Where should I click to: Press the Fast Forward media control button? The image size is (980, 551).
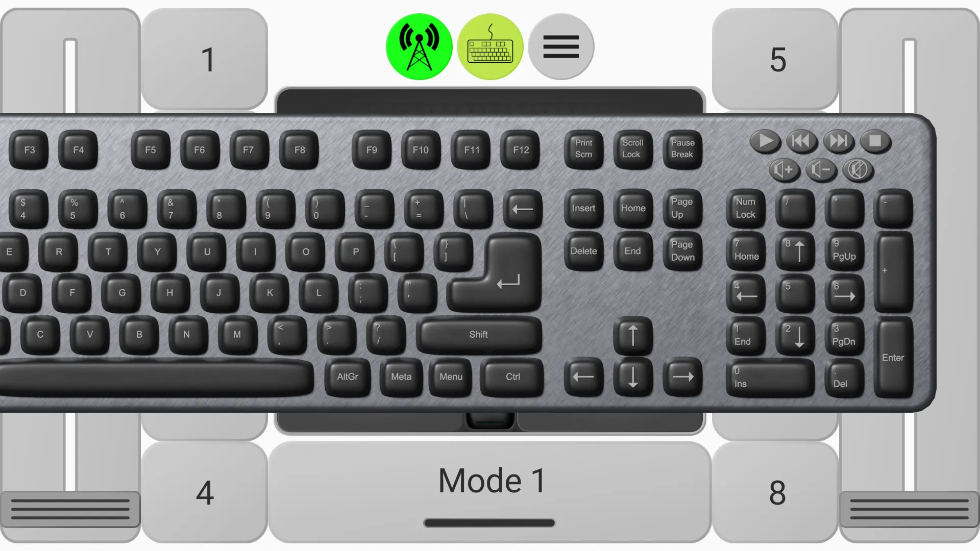pyautogui.click(x=837, y=141)
